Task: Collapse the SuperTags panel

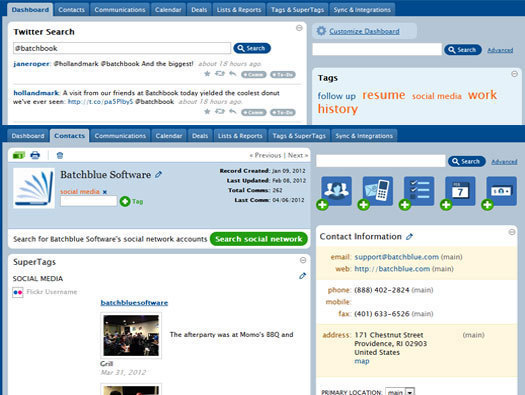Action: click(303, 260)
